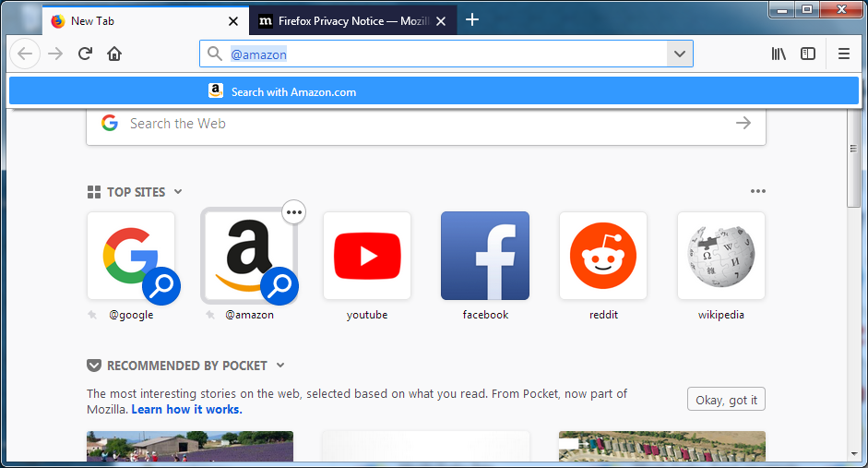The height and width of the screenshot is (468, 868).
Task: Click the Top Sites grid icon
Action: click(x=94, y=192)
